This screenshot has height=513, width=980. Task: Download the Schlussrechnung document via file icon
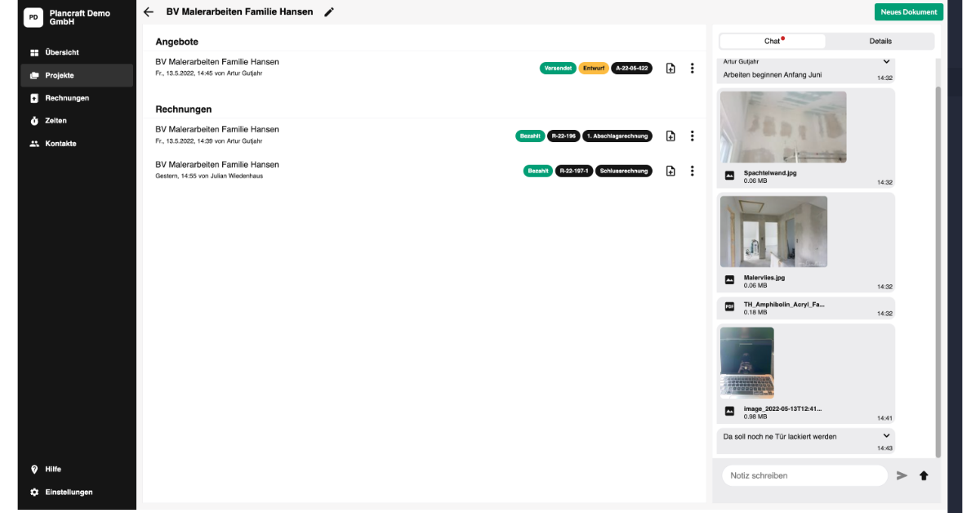coord(670,171)
